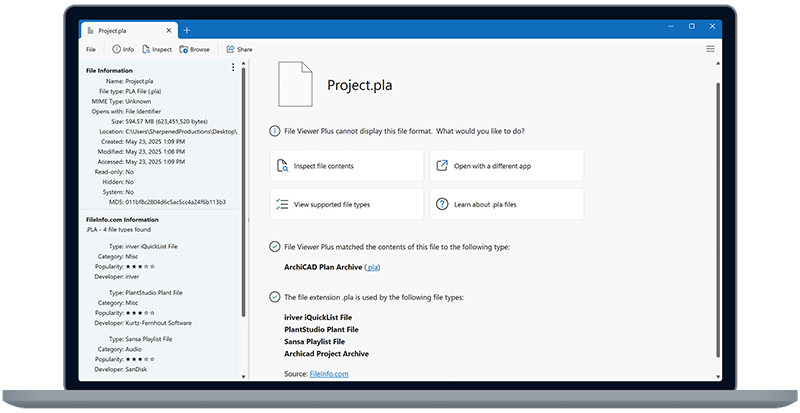Click the 'FileInfo.com Information' section header

pos(122,220)
